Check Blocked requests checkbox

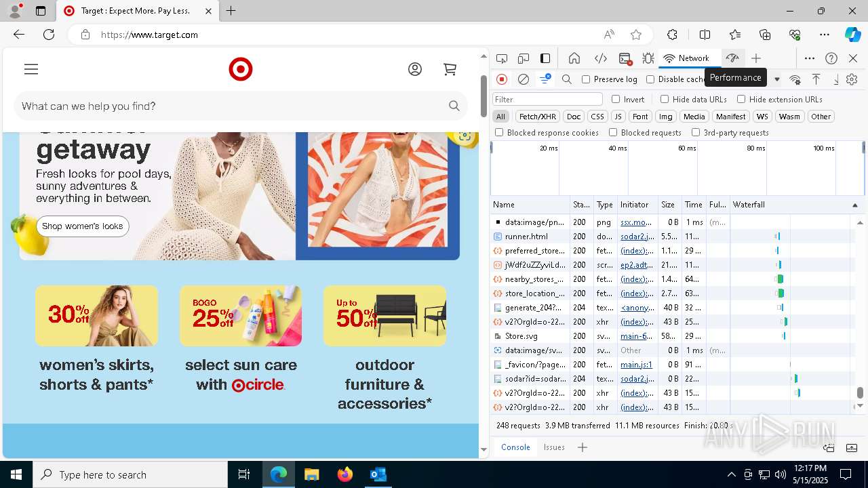tap(613, 133)
